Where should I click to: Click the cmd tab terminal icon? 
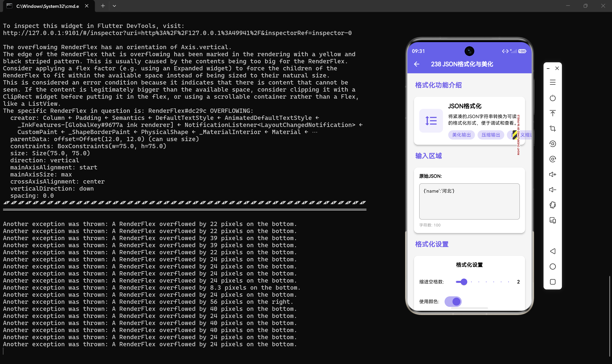[x=9, y=6]
